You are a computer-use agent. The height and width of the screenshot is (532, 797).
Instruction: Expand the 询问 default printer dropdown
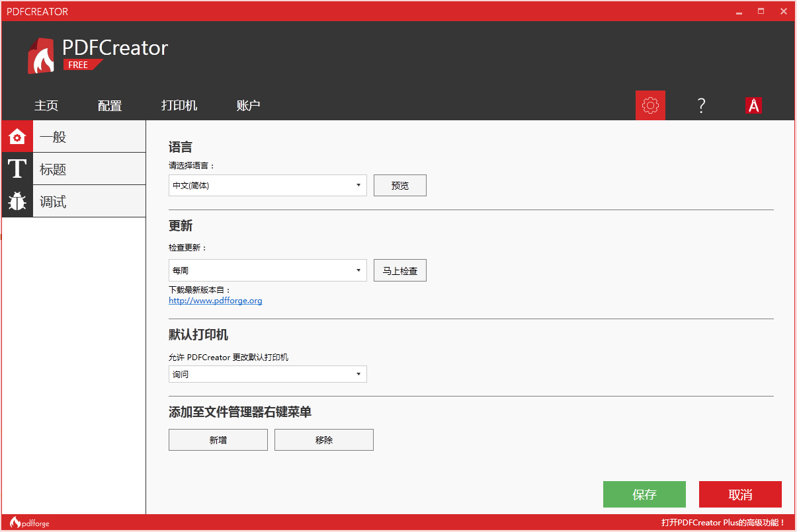tap(268, 374)
